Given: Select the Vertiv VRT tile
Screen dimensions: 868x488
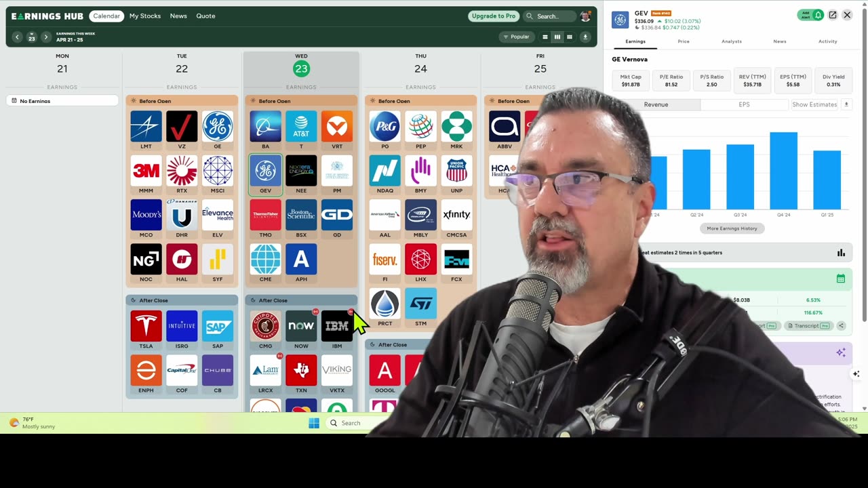Looking at the screenshot, I should pyautogui.click(x=337, y=130).
